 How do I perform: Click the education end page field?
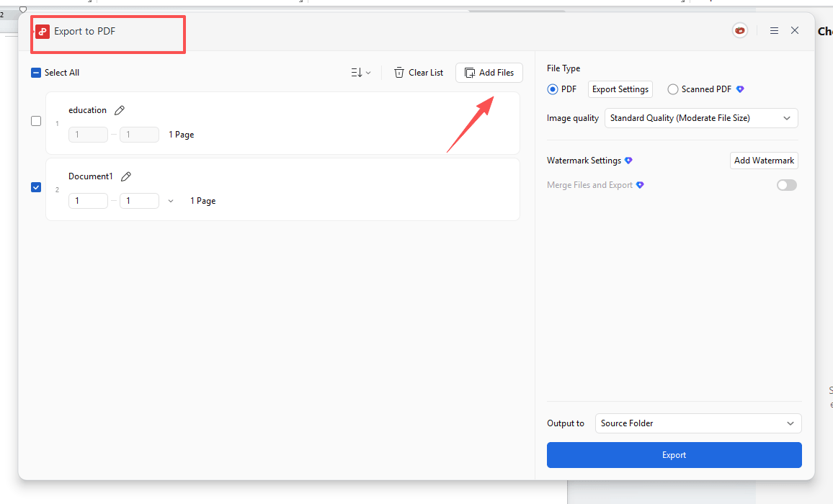139,135
